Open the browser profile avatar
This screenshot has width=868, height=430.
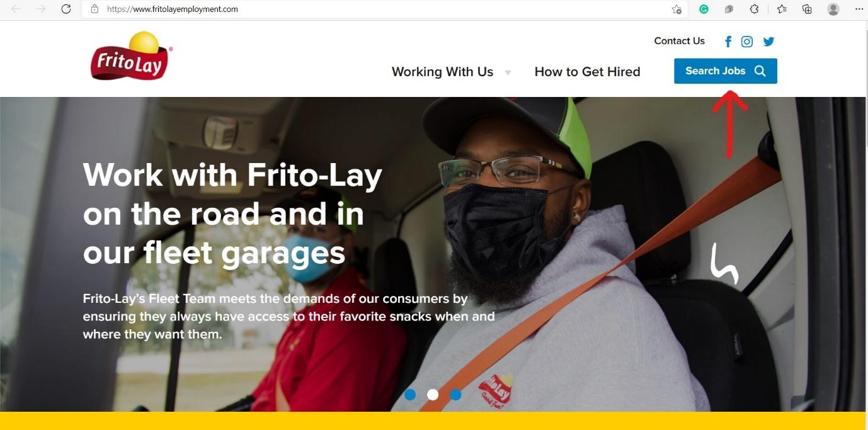point(833,9)
